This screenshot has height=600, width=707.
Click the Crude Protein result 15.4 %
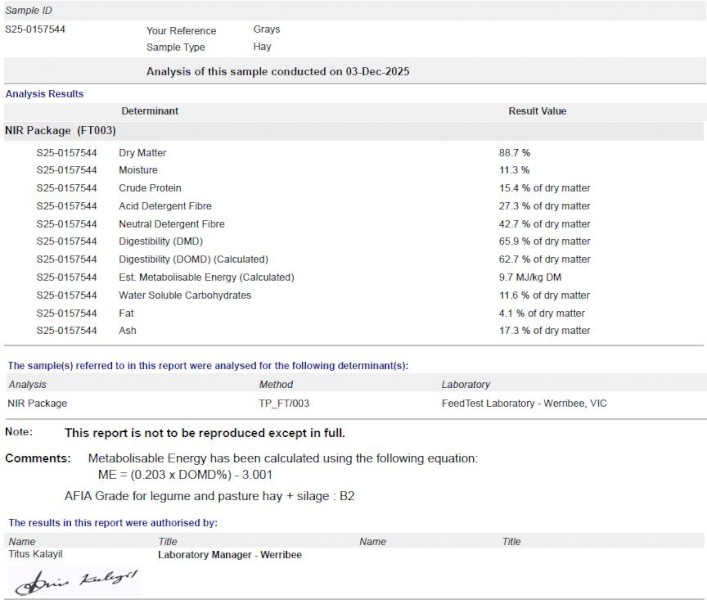[x=544, y=188]
